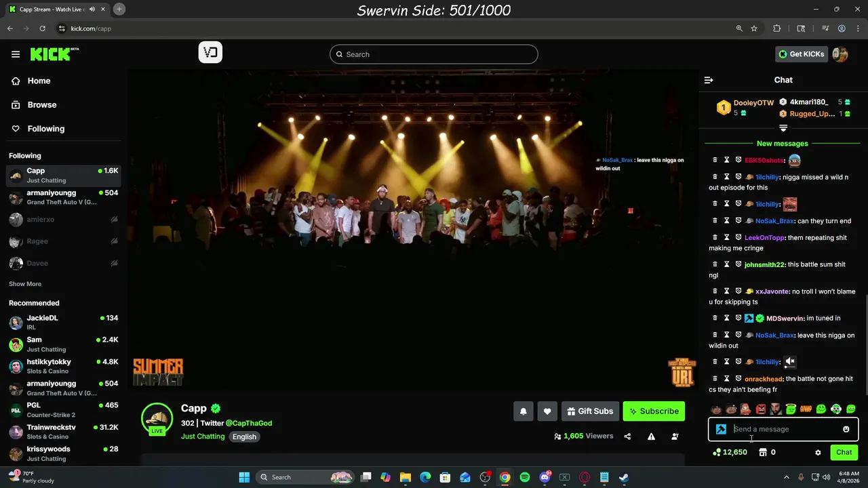Click the stream video player
Screen dimensions: 868x488
point(412,230)
